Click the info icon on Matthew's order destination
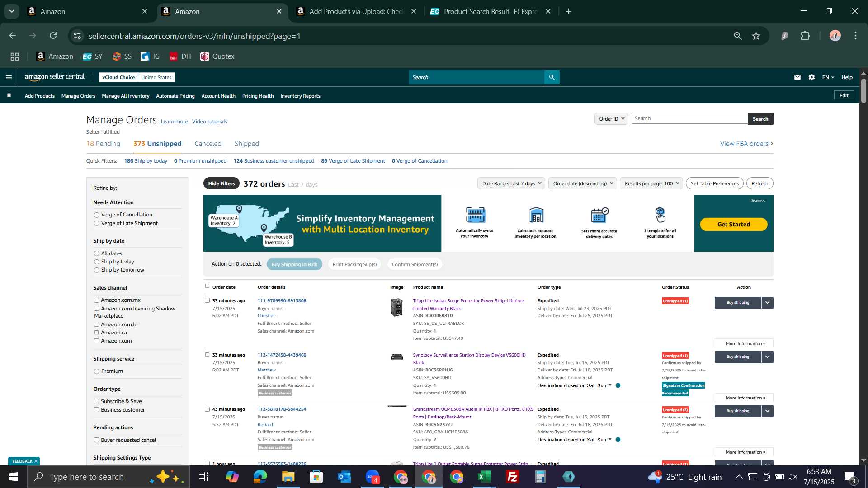Viewport: 868px width, 488px height. pyautogui.click(x=618, y=385)
